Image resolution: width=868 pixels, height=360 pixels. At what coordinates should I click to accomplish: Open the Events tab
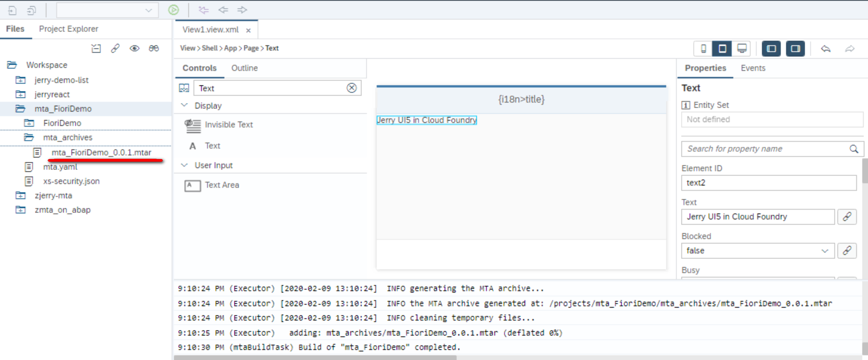pos(753,68)
